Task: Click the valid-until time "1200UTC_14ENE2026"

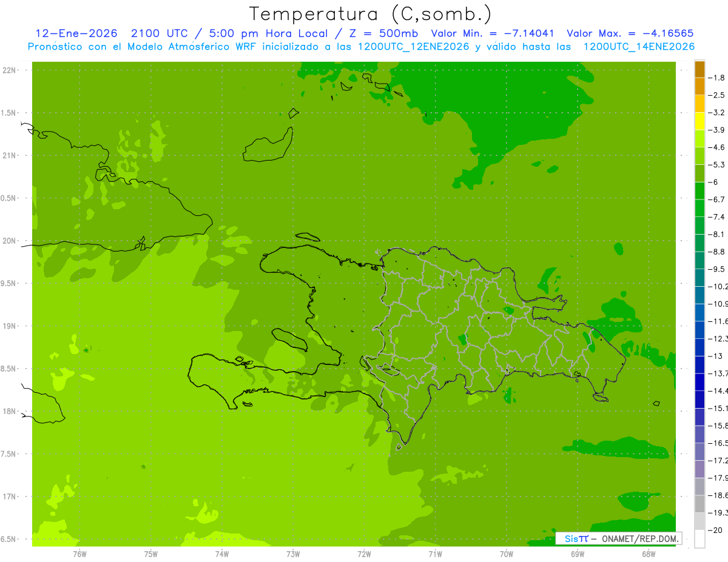Action: point(639,47)
